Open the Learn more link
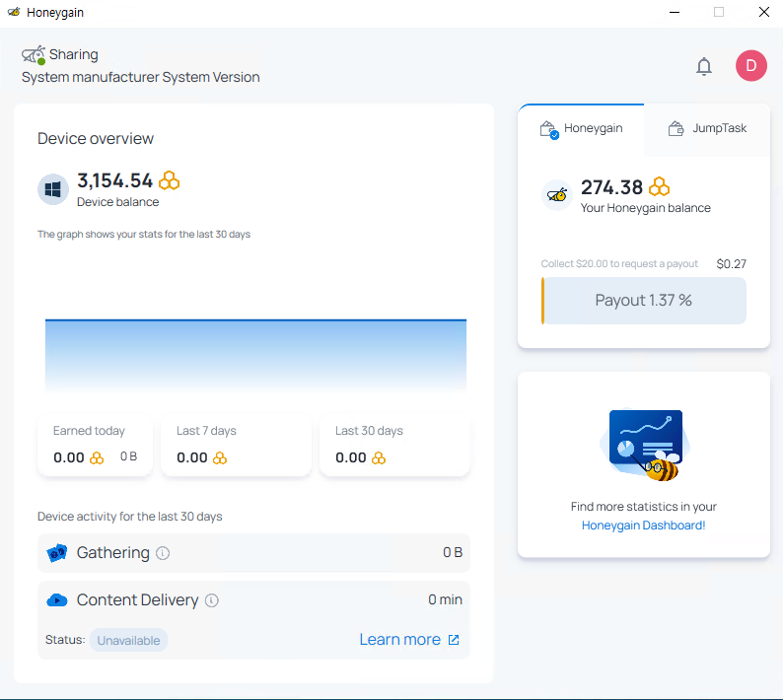This screenshot has width=783, height=700. (x=400, y=640)
